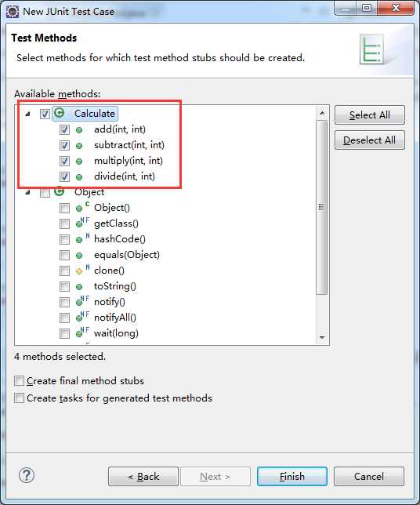Click the wait(long) method icon
Image resolution: width=420 pixels, height=505 pixels.
(x=82, y=332)
